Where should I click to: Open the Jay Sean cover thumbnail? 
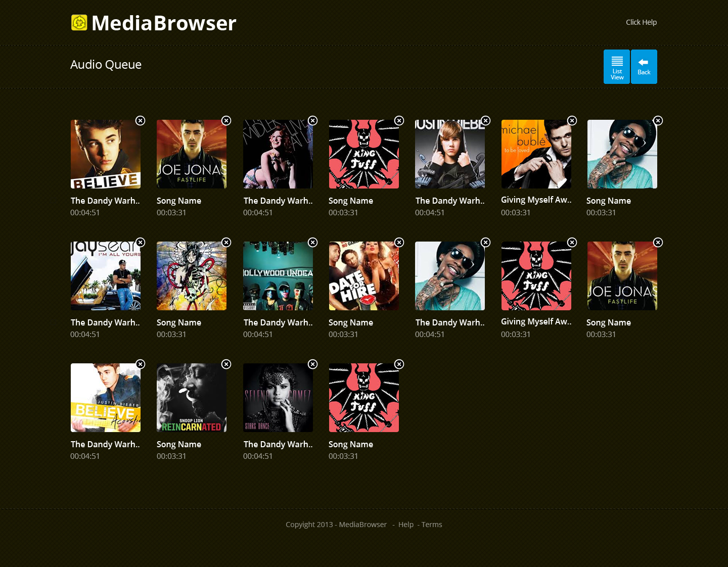[106, 276]
